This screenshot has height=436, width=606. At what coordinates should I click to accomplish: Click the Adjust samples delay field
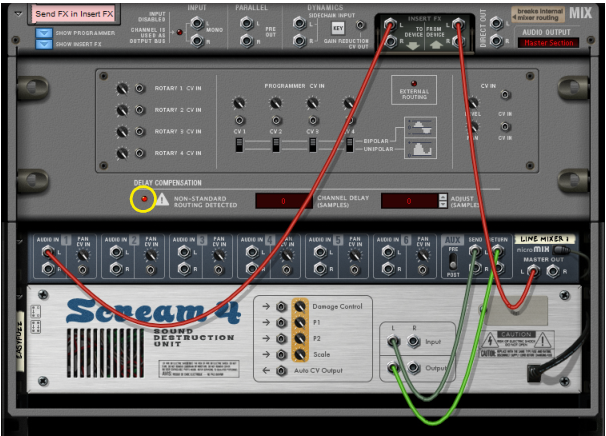(x=408, y=201)
